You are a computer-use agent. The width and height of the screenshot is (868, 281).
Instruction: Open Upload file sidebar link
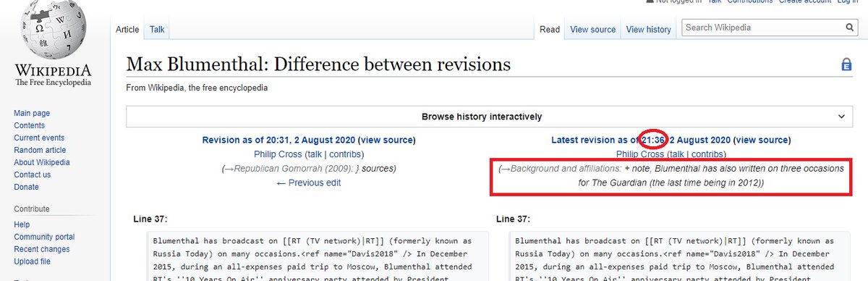pyautogui.click(x=32, y=261)
